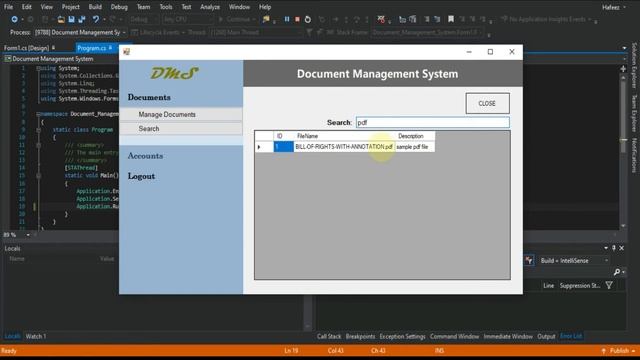Click the FileName column header
Viewport: 640px width, 360px height.
coord(344,136)
